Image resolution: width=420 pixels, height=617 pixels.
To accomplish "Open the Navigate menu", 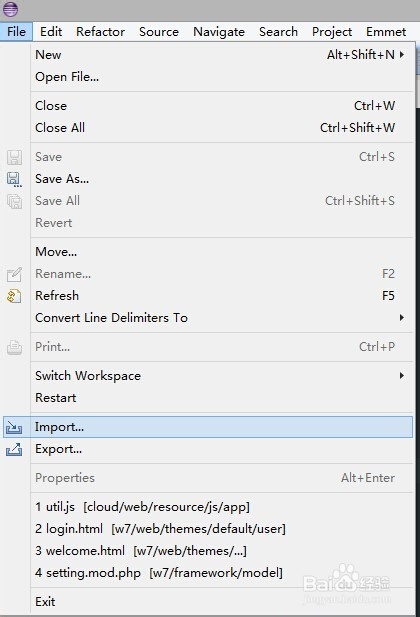I will 219,31.
